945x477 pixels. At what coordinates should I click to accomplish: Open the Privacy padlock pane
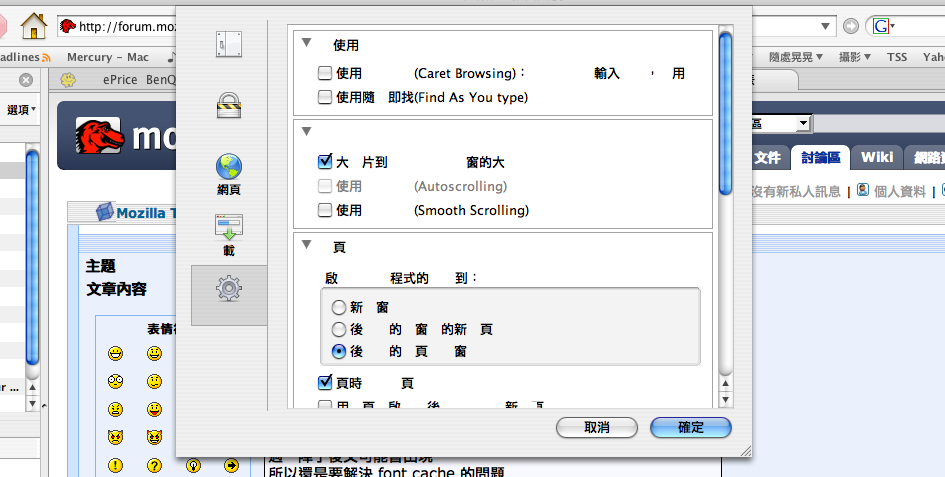[x=229, y=106]
